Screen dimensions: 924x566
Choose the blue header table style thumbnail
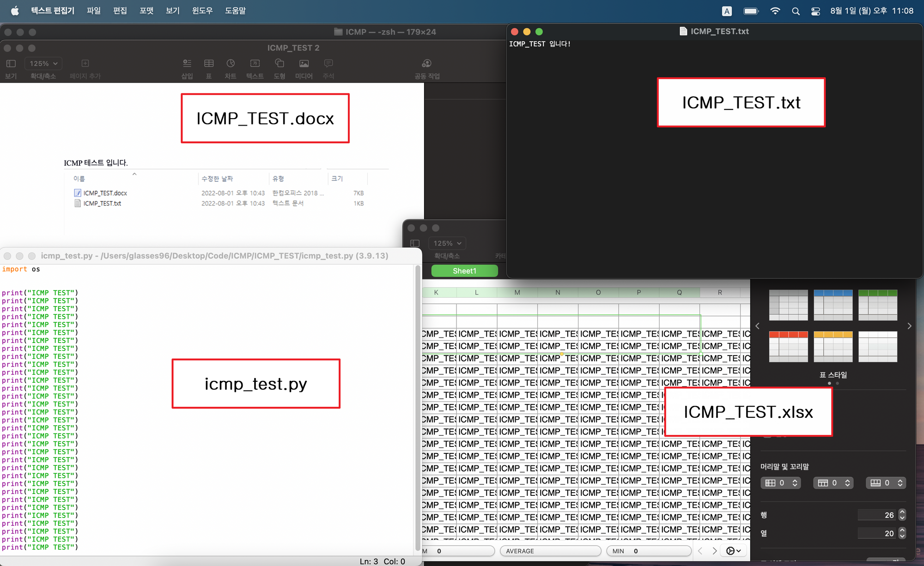point(833,305)
